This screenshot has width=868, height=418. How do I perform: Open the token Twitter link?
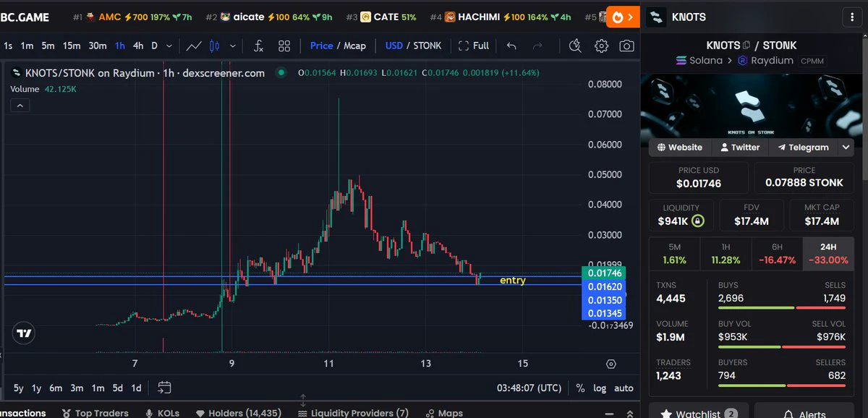(740, 147)
